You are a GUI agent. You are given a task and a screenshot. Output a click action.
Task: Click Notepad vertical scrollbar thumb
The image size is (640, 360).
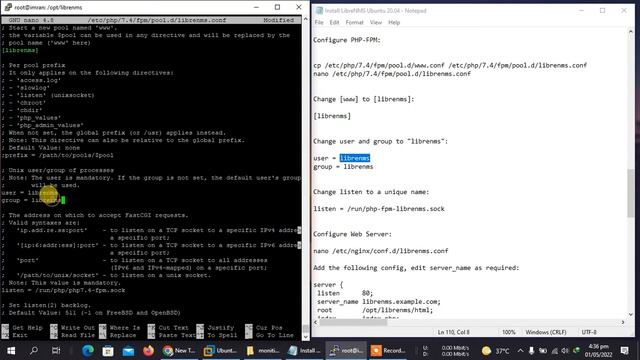(631, 193)
